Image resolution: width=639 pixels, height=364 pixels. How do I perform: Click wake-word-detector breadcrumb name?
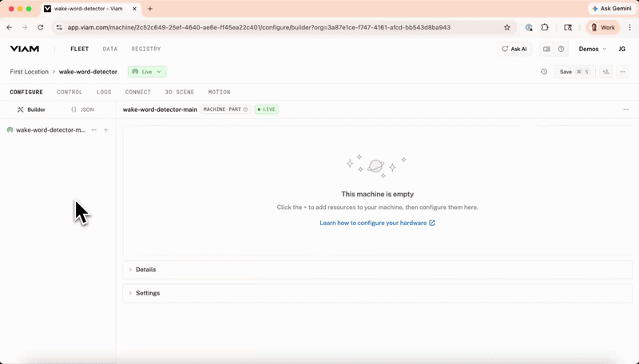point(88,72)
